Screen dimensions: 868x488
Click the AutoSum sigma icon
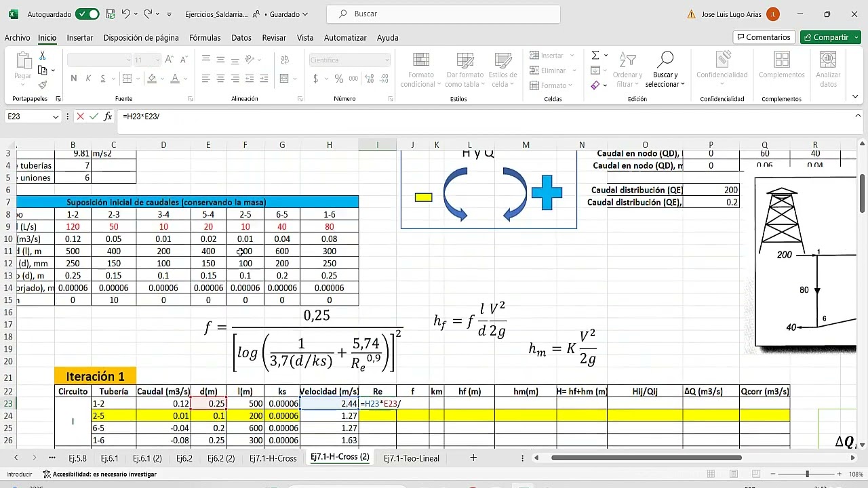(595, 56)
